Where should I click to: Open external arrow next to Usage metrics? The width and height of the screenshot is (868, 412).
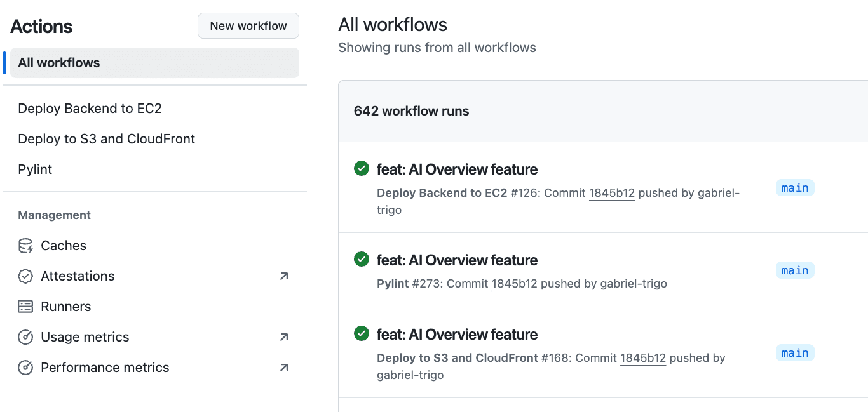(x=284, y=337)
